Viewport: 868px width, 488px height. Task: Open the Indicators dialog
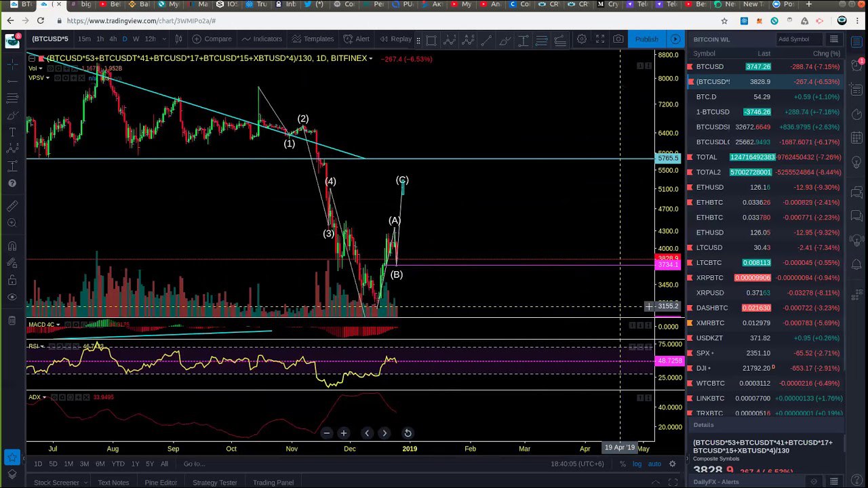262,39
